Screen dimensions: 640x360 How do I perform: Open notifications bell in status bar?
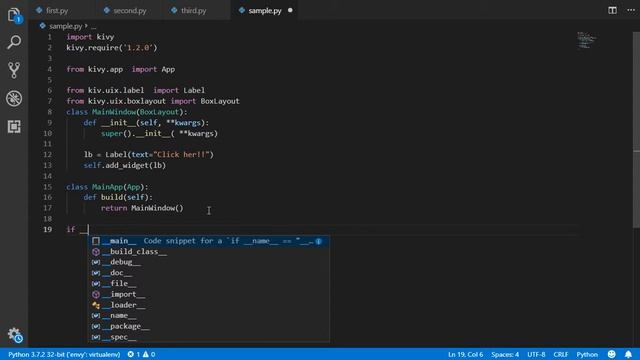pyautogui.click(x=628, y=354)
